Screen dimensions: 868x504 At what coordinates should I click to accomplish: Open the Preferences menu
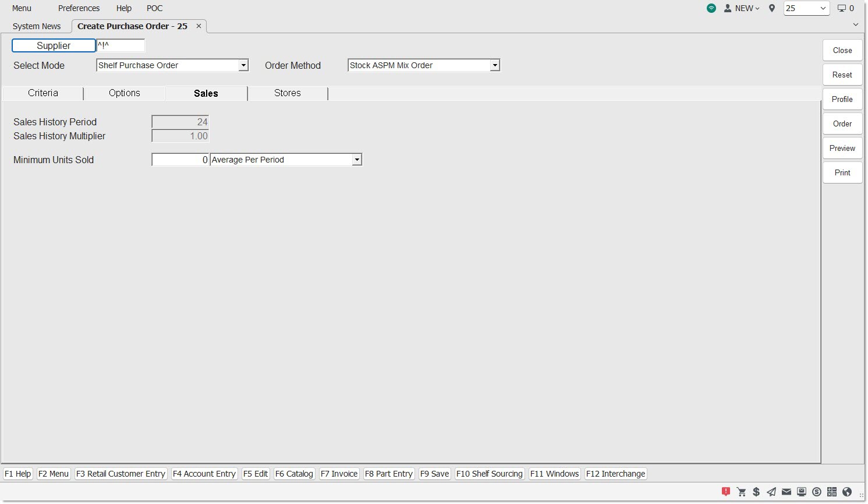pos(79,8)
